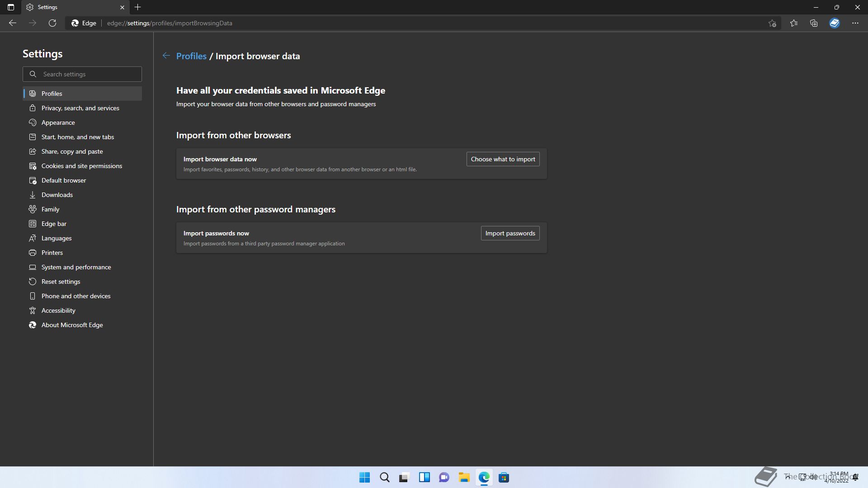Viewport: 868px width, 488px height.
Task: Open Widgets from taskbar
Action: coord(424,477)
